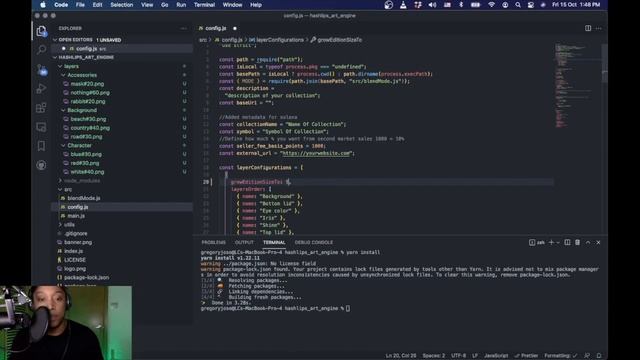
Task: Click the Ln 20, Col 28 cursor position
Action: tap(401, 356)
